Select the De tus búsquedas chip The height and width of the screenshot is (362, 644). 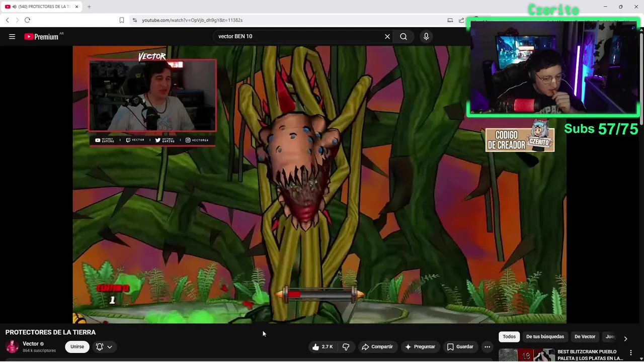point(545,336)
